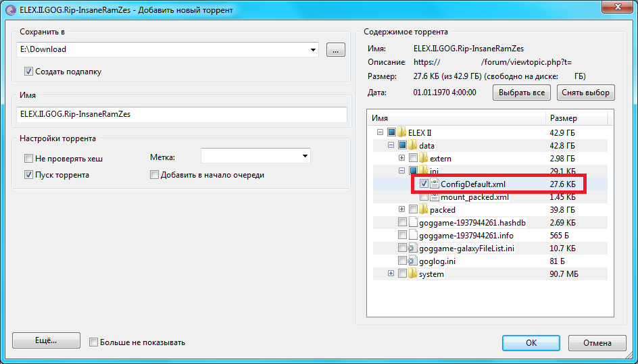
Task: Uncheck the ConfigDefault.xml checkbox
Action: pyautogui.click(x=424, y=184)
